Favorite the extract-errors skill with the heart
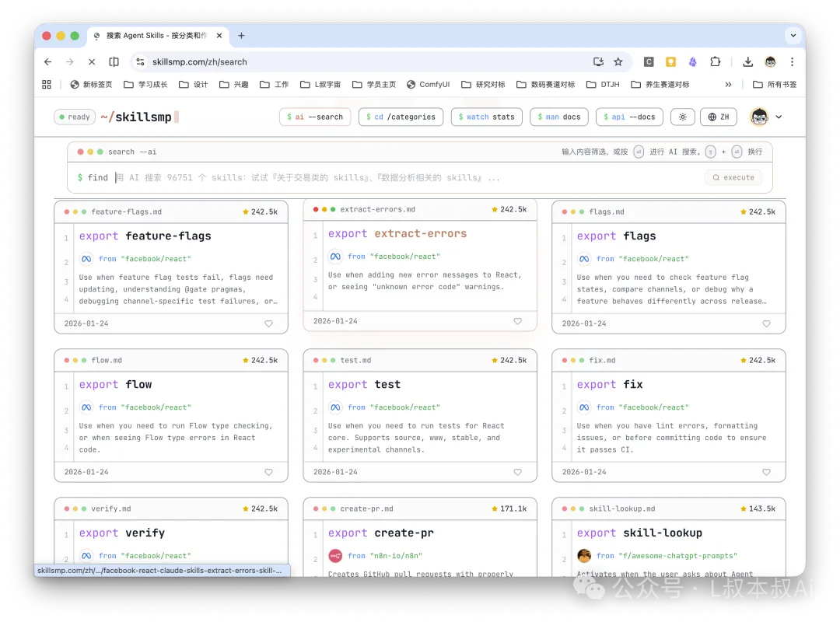 pyautogui.click(x=517, y=321)
